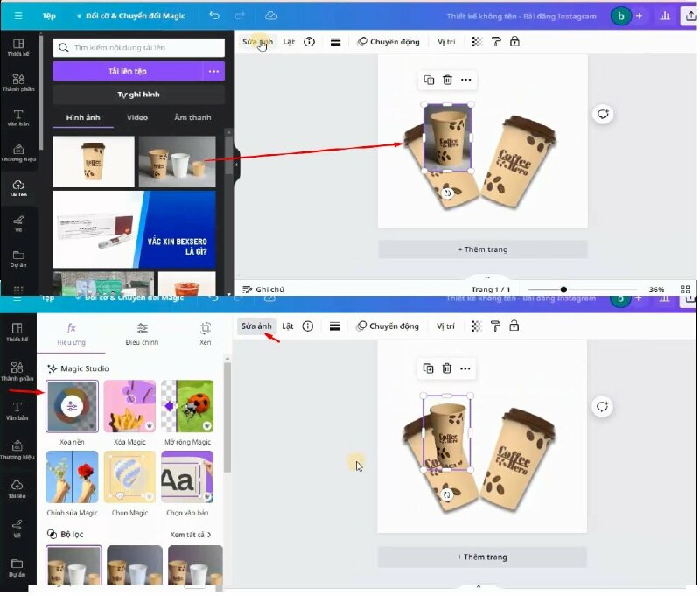Switch to the Điều chỉnh tab
The width and height of the screenshot is (700, 596).
click(x=142, y=333)
